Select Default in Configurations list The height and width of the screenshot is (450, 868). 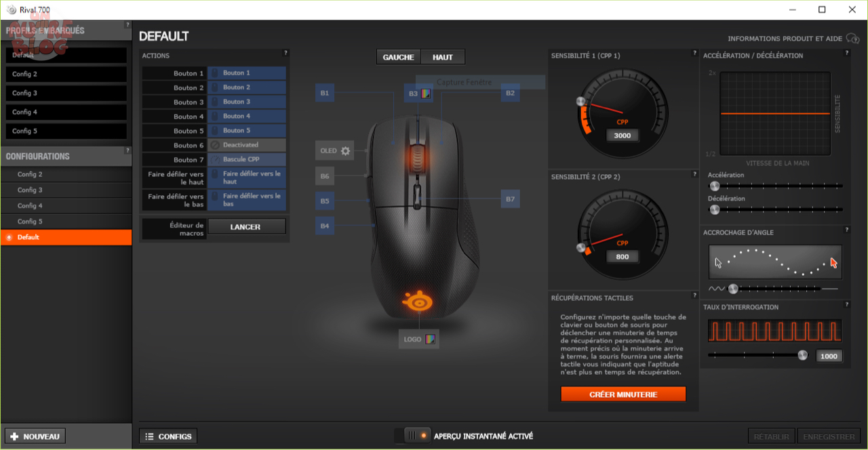point(66,237)
